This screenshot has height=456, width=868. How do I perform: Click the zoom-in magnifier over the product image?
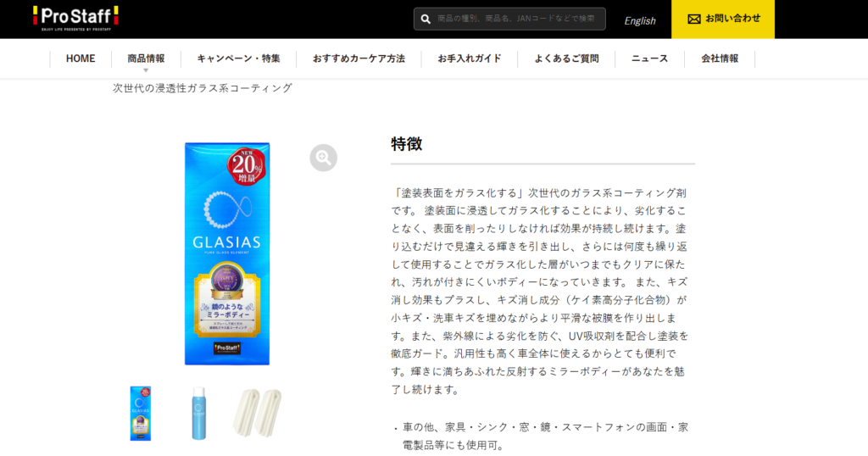(323, 158)
